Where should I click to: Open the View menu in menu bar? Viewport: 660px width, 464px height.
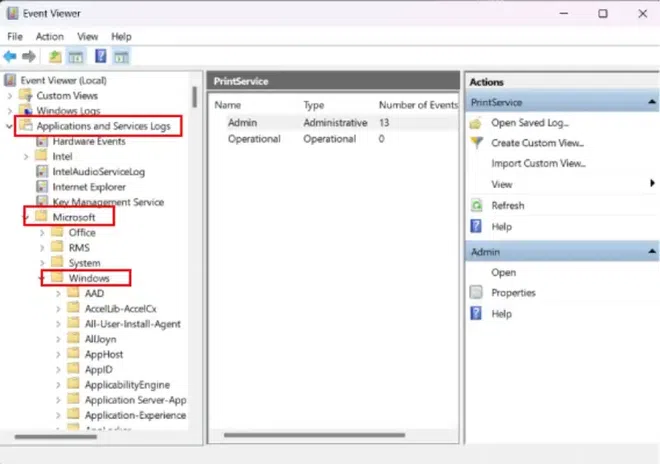(88, 37)
